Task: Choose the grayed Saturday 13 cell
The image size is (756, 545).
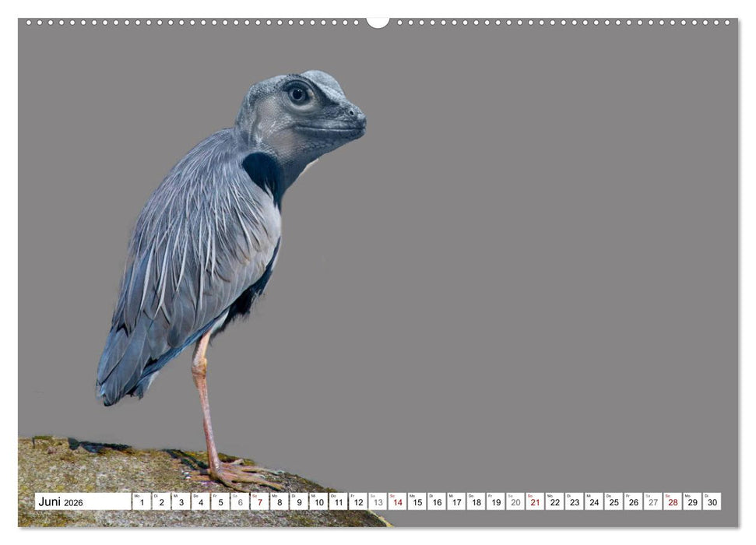Action: point(378,502)
